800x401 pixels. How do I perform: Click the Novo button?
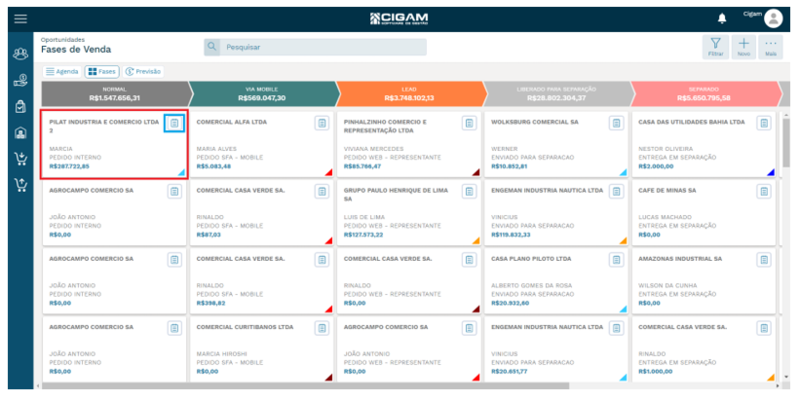coord(743,47)
